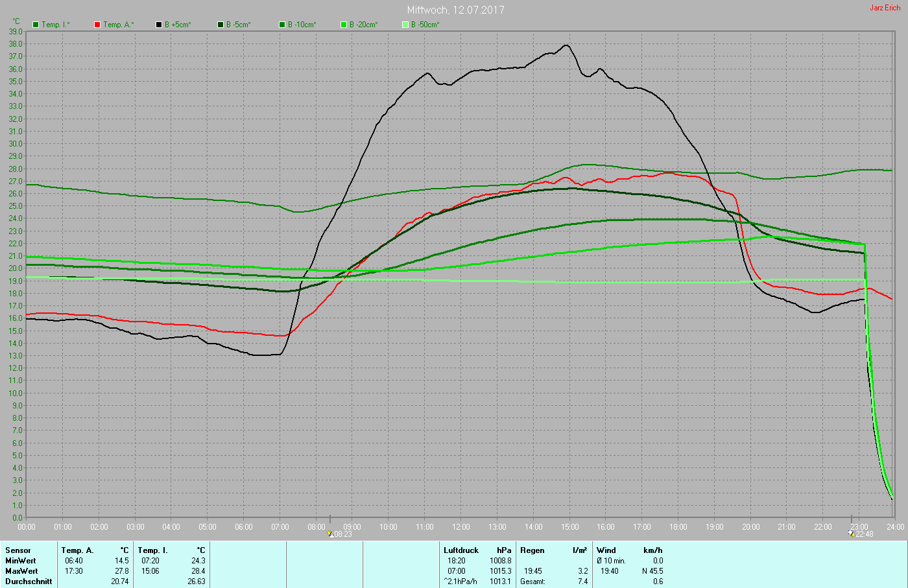This screenshot has height=588, width=908.
Task: Select the B -50cm* legend label
Action: tap(425, 25)
